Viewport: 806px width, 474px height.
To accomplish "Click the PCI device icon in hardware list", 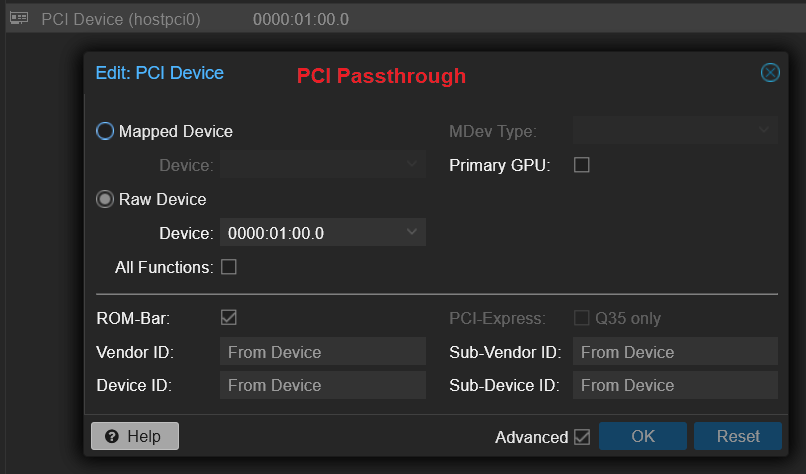I will pos(19,19).
